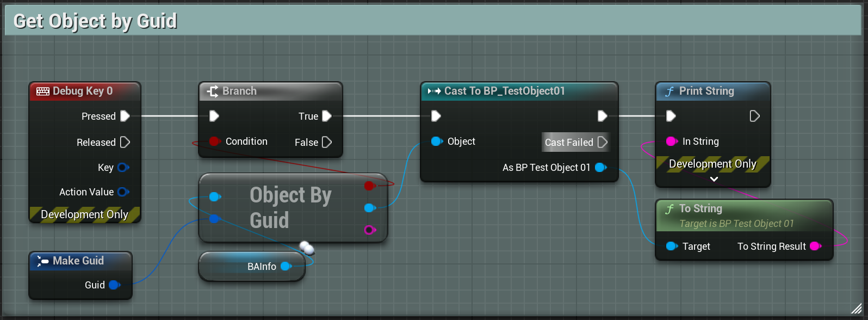868x320 pixels.
Task: Click the function icon on To String header
Action: pyautogui.click(x=669, y=209)
